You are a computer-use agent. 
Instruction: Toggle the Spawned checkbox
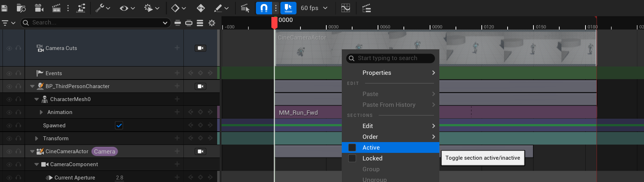tap(119, 125)
